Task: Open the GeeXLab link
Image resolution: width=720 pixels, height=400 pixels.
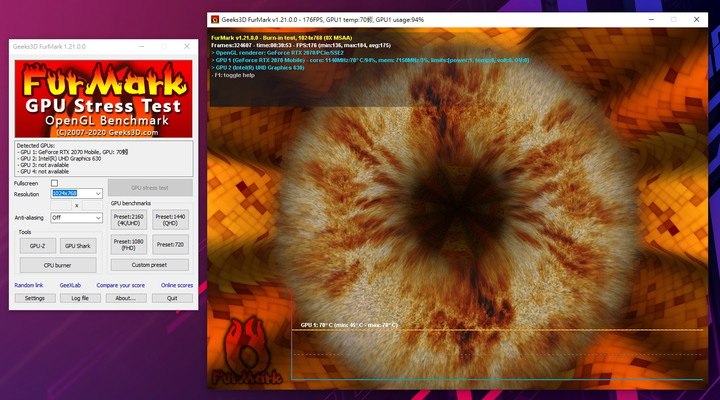Action: (x=70, y=285)
